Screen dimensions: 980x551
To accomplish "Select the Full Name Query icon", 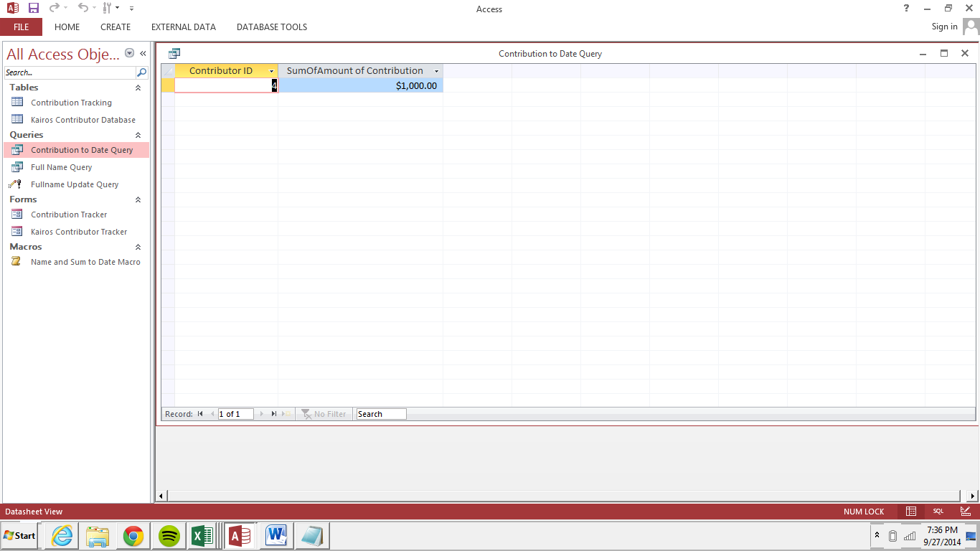I will point(17,166).
